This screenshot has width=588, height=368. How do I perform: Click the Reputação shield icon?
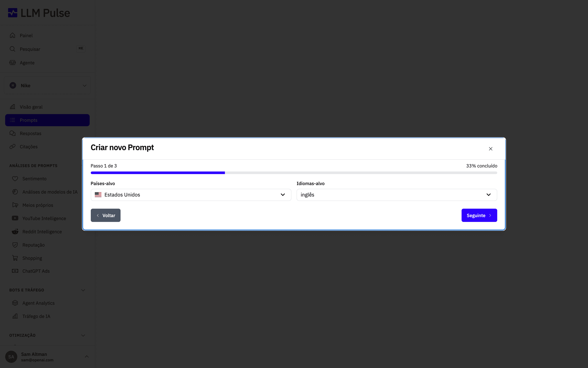click(x=15, y=245)
